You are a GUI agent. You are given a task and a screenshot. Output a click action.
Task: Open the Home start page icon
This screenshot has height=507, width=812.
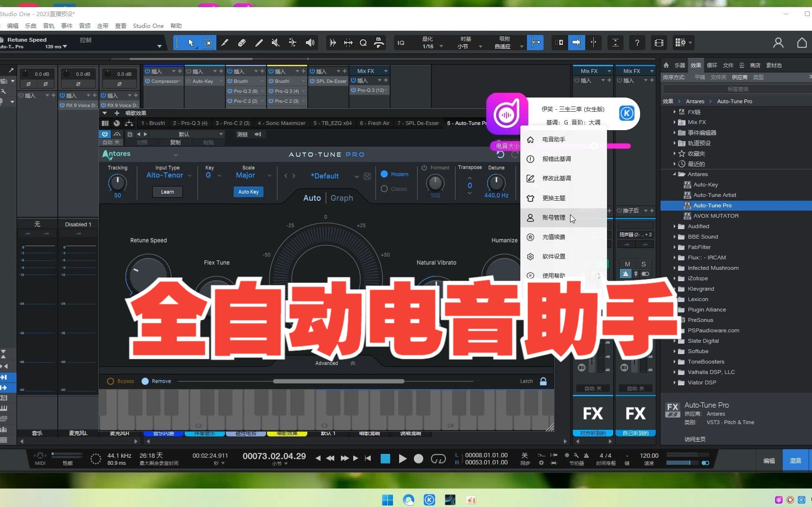point(802,43)
